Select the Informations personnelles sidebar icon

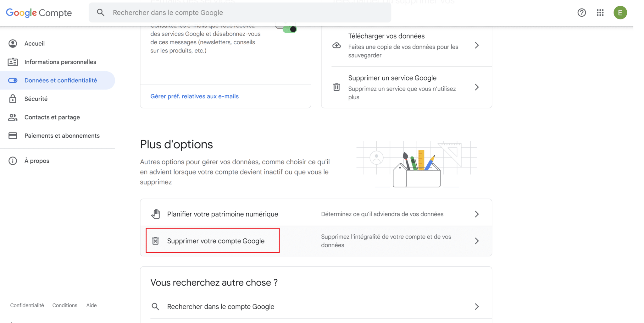[x=13, y=62]
